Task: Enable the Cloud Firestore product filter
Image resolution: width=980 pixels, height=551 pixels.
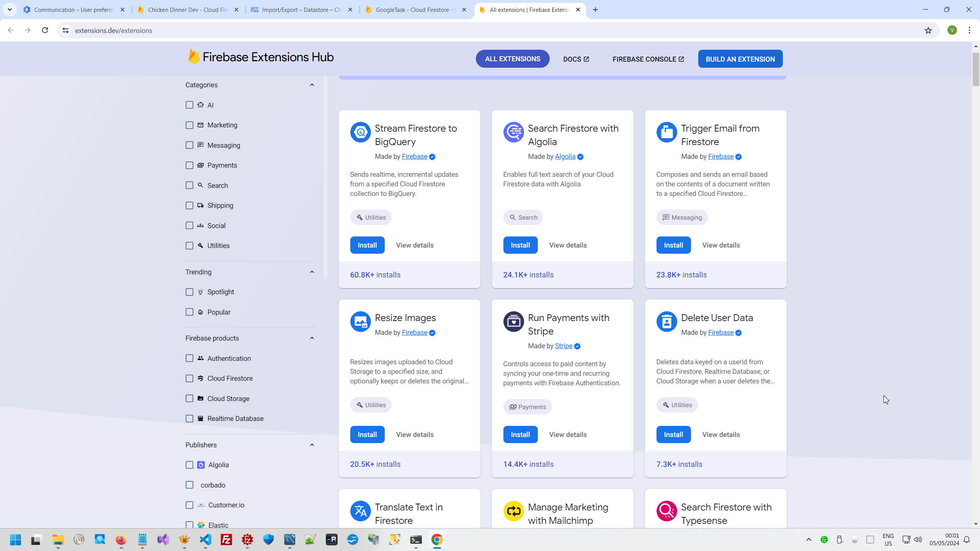Action: (x=189, y=378)
